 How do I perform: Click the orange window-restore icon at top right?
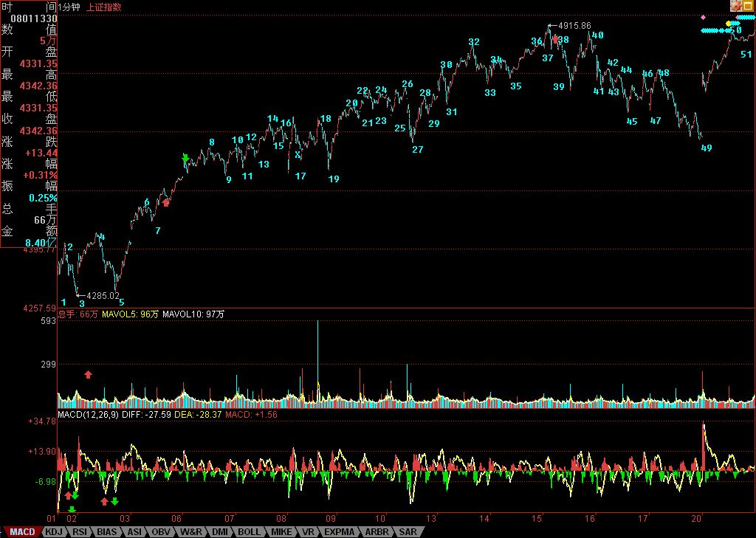coord(749,6)
